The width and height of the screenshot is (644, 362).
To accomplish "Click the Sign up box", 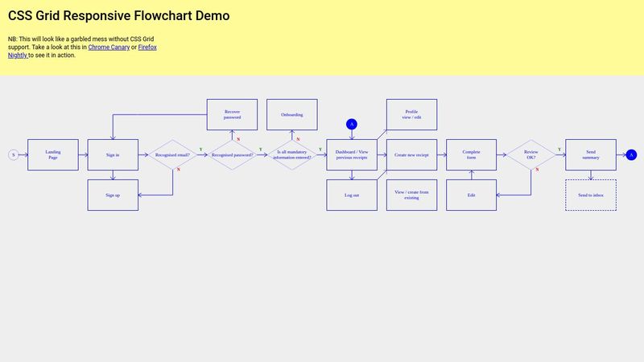I will [113, 195].
